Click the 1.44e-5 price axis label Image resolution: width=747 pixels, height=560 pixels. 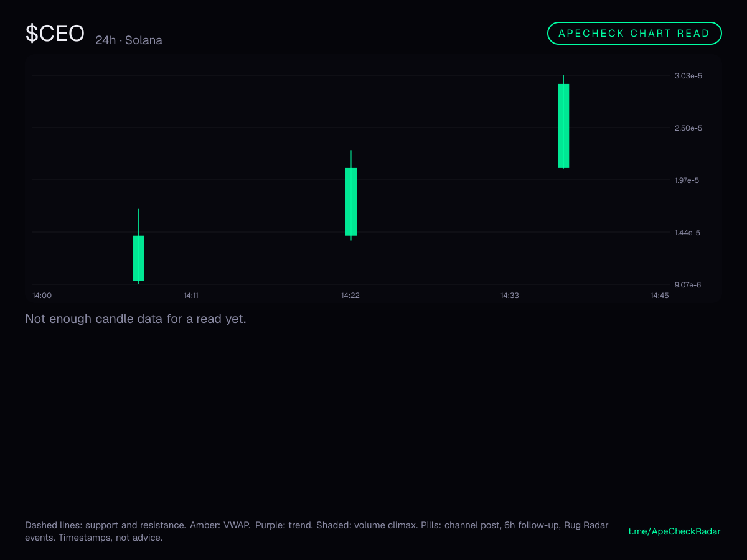click(688, 233)
